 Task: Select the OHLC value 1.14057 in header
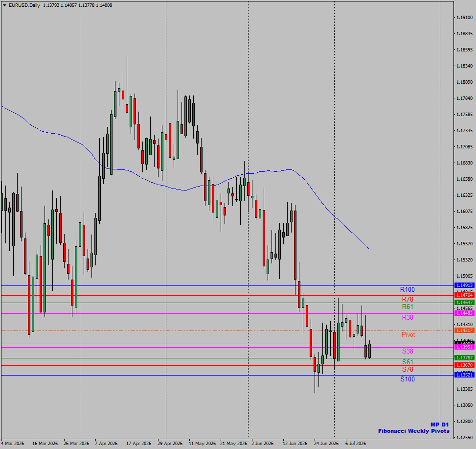click(68, 5)
